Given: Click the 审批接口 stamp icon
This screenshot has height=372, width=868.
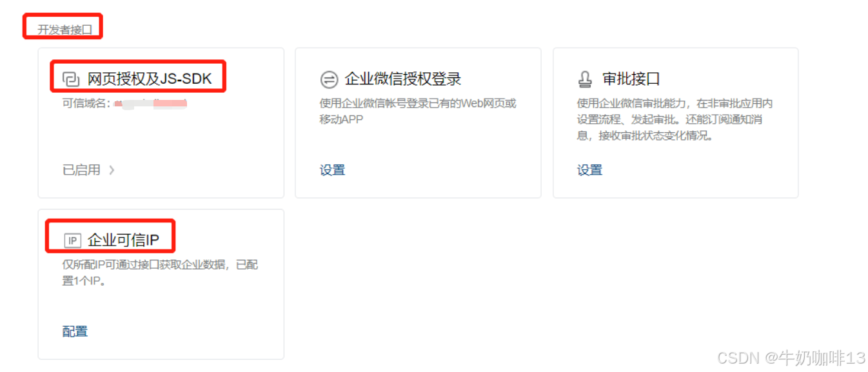Looking at the screenshot, I should pos(585,79).
